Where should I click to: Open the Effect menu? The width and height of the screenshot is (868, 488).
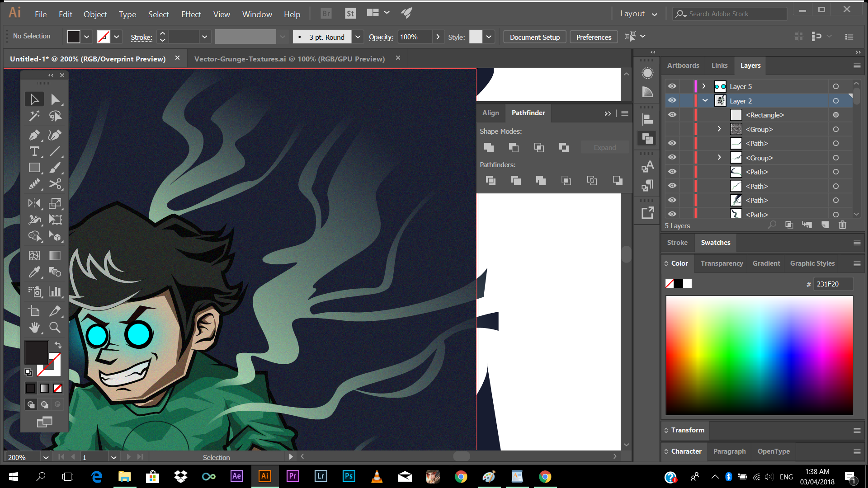pos(191,14)
